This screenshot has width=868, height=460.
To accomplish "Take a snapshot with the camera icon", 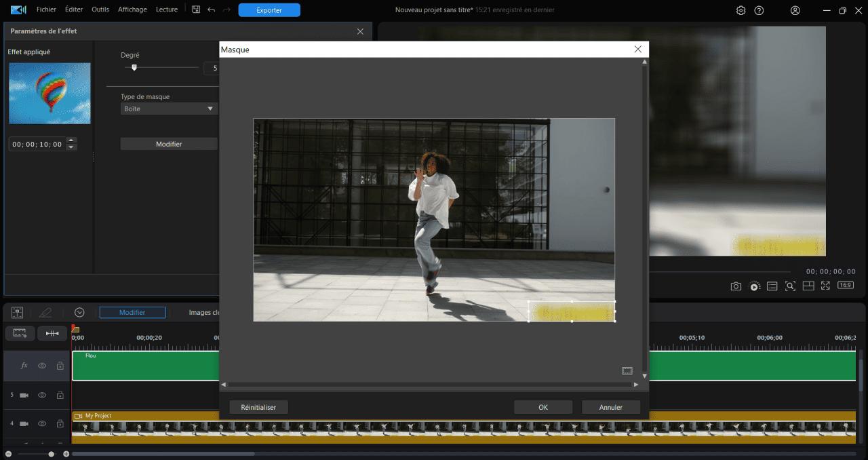I will 736,286.
